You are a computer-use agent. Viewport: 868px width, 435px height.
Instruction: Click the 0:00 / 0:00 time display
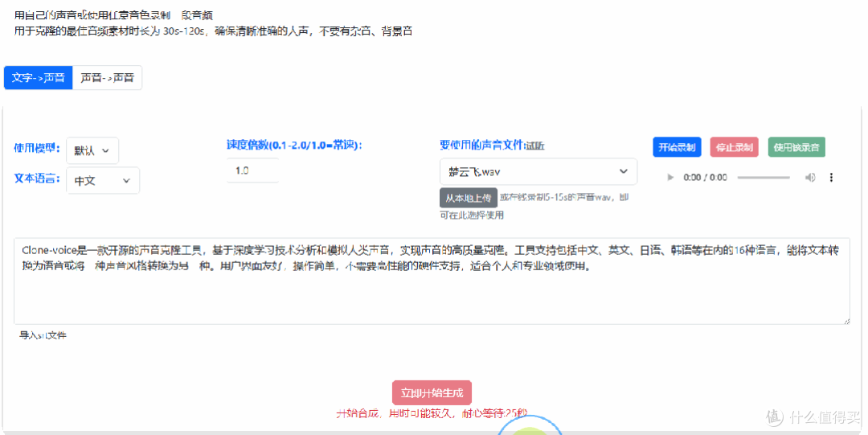[706, 178]
